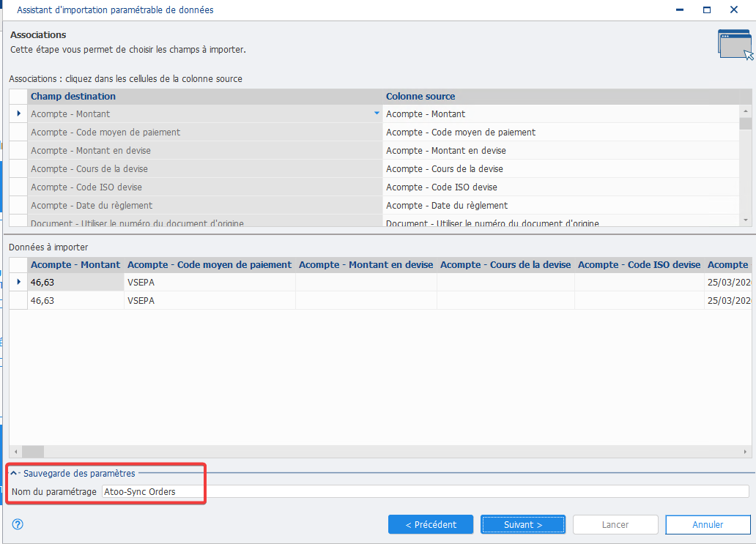Select destination row Acompte - Code ISO devise
Viewport: 756px width, 544px height.
click(205, 187)
